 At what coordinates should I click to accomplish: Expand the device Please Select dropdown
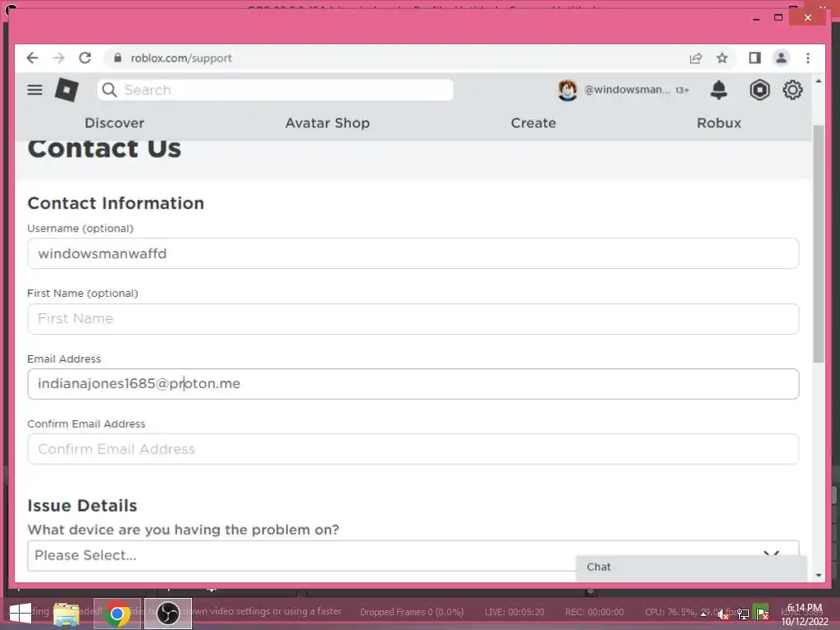pos(413,555)
